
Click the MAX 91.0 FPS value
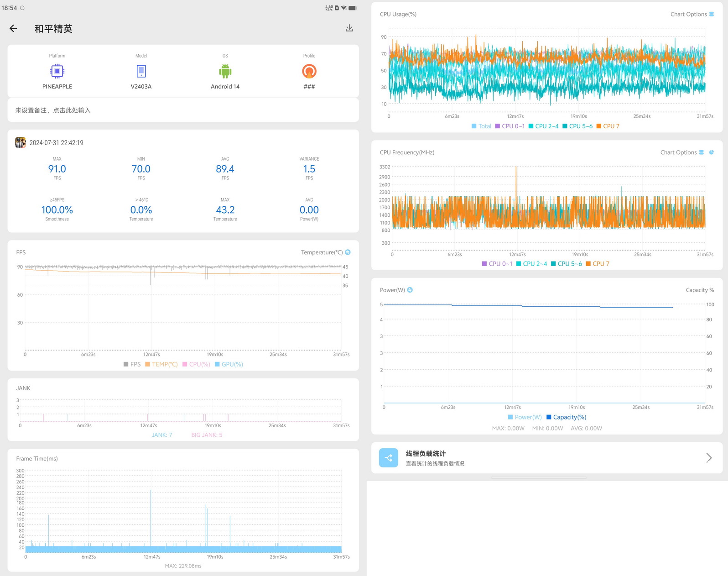pyautogui.click(x=57, y=169)
